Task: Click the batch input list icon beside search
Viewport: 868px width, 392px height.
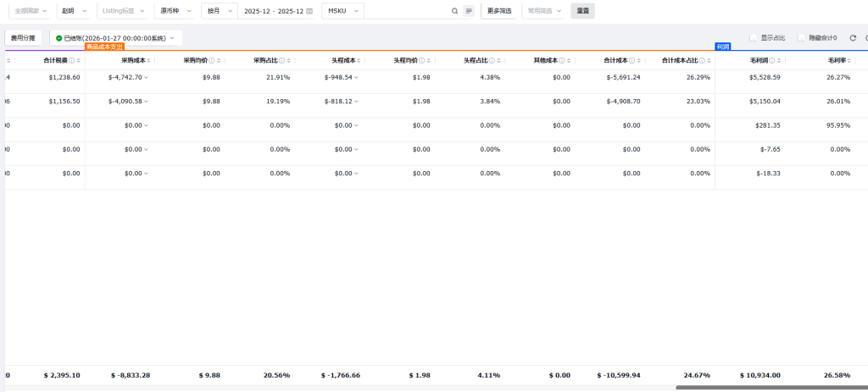Action: coord(469,11)
